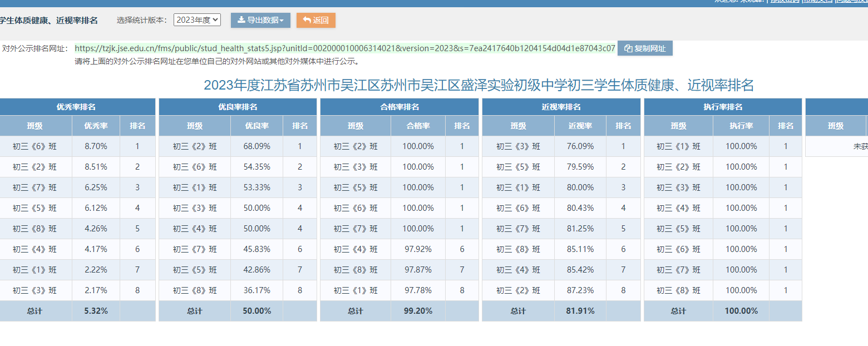Click the 近视率排名 table header
868x346 pixels.
(x=561, y=107)
